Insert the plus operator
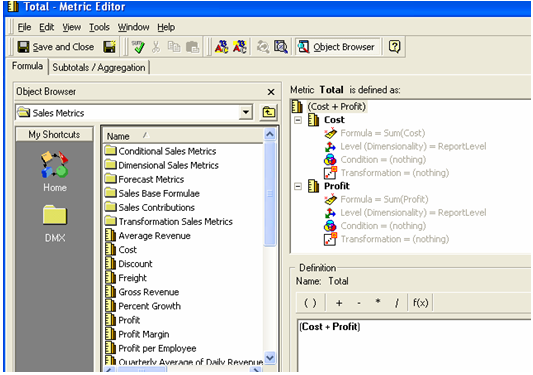Image resolution: width=533 pixels, height=375 pixels. pos(339,303)
